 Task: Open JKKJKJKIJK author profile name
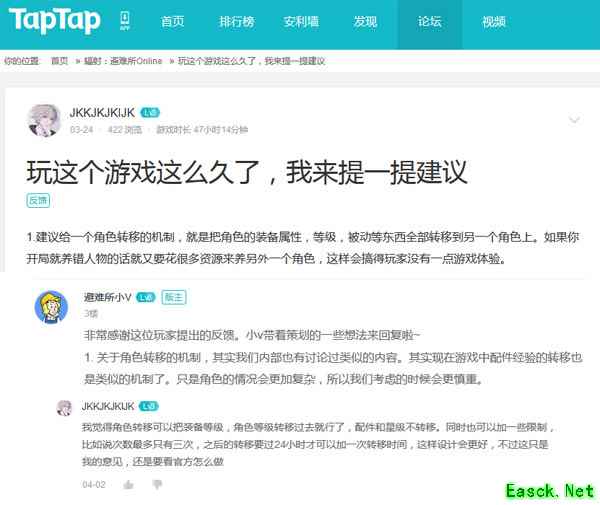pyautogui.click(x=102, y=112)
